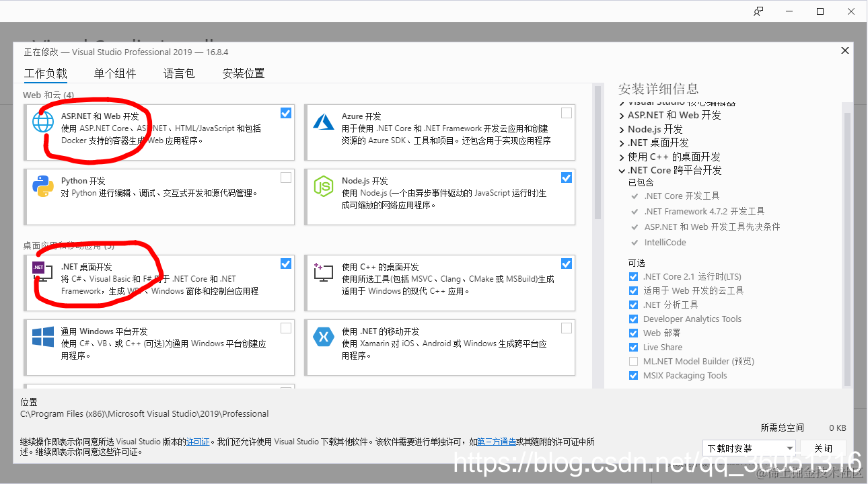Select the 安装位置 tab

(x=244, y=73)
